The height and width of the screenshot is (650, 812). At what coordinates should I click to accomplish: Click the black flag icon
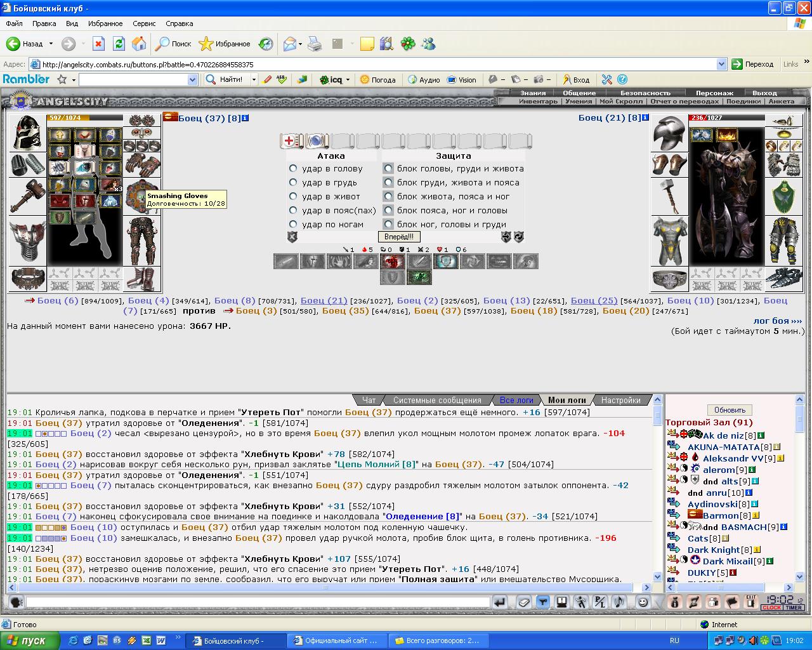[733, 602]
